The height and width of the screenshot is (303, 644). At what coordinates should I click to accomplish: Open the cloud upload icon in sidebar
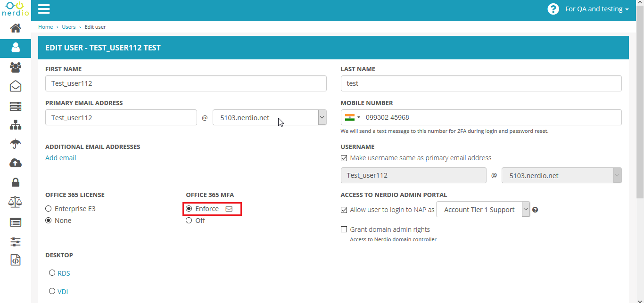coord(16,163)
